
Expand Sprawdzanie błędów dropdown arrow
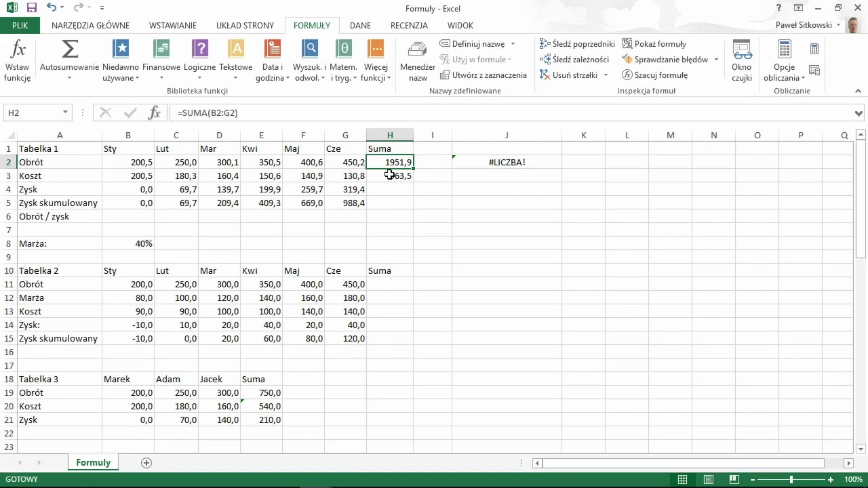click(x=716, y=59)
